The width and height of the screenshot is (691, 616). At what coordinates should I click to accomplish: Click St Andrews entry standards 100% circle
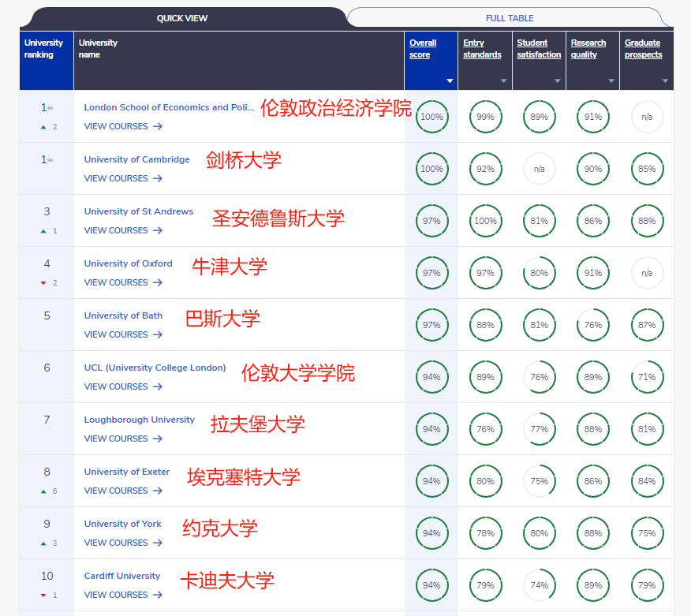tap(486, 221)
